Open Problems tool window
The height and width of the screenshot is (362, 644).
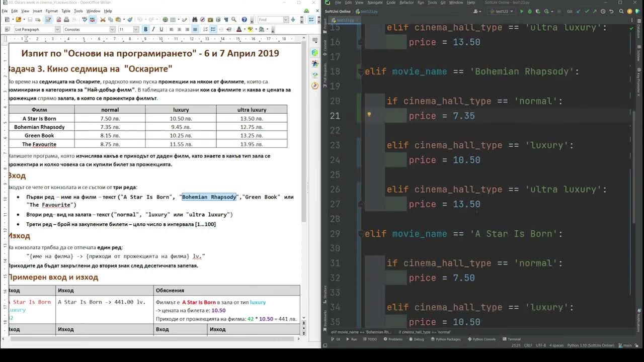[x=392, y=339]
